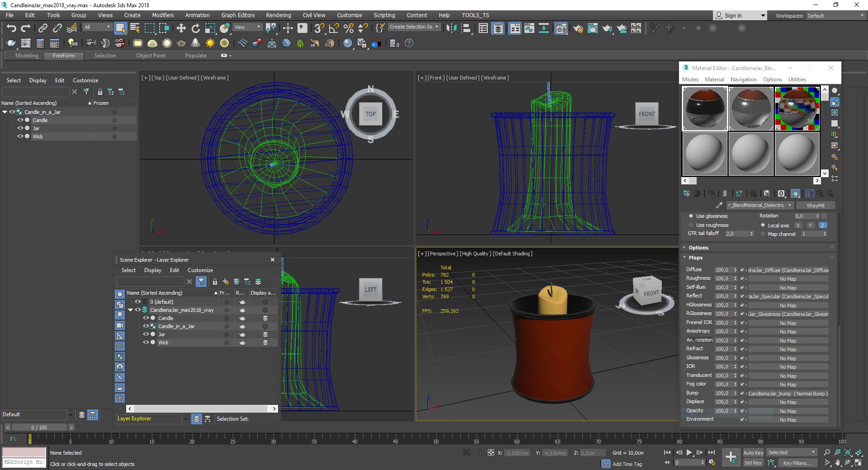Switch to the Freeform ribbon tab
868x470 pixels.
coord(64,56)
